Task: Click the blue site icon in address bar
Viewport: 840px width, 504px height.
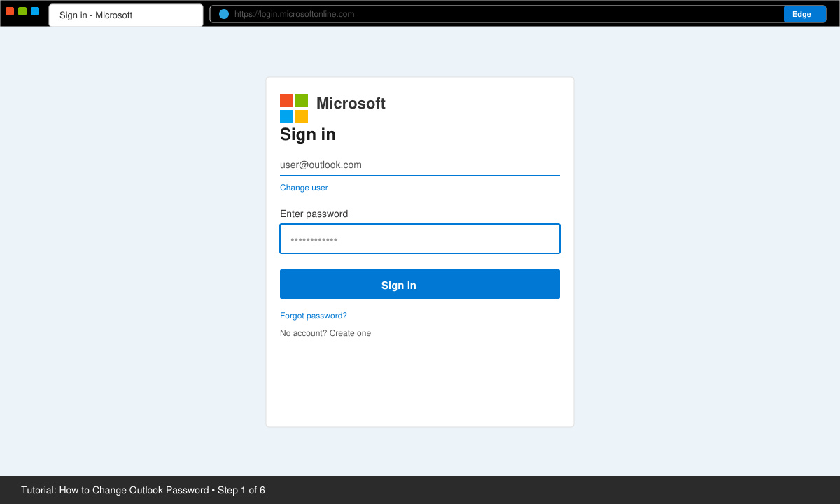Action: tap(224, 14)
